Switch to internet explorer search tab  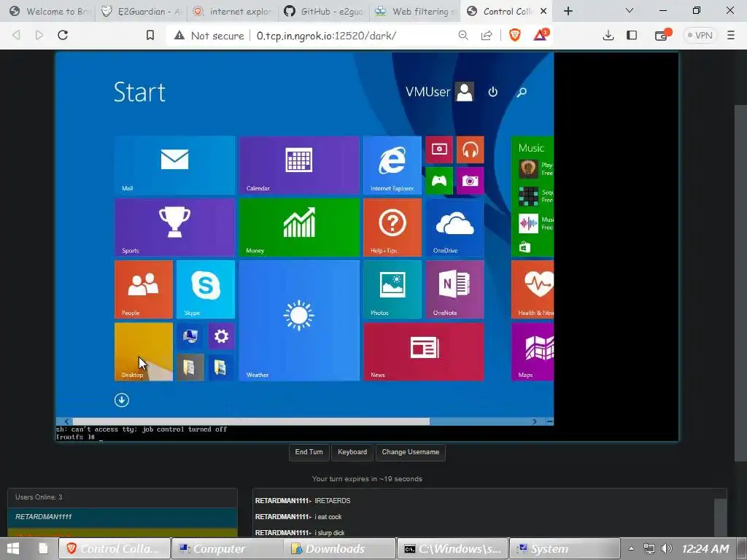[x=233, y=12]
